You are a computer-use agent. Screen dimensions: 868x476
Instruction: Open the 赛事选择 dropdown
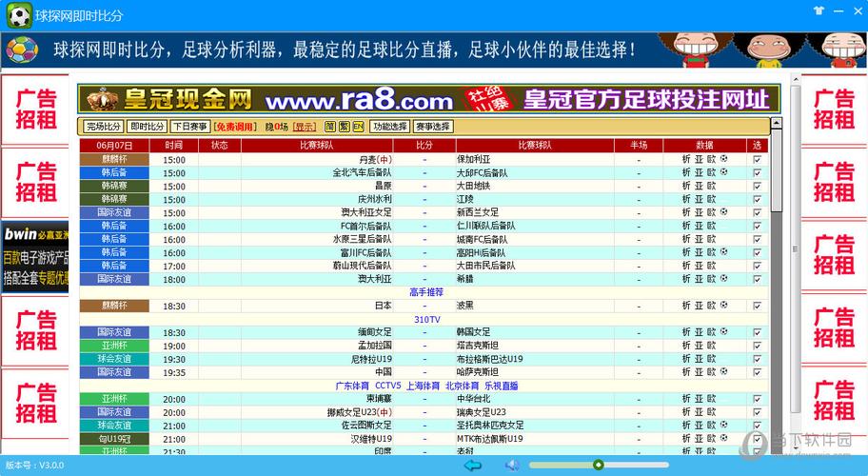point(433,127)
